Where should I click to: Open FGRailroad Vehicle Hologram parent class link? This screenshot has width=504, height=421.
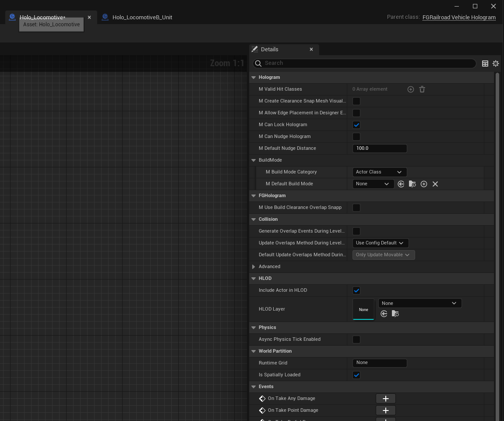459,18
